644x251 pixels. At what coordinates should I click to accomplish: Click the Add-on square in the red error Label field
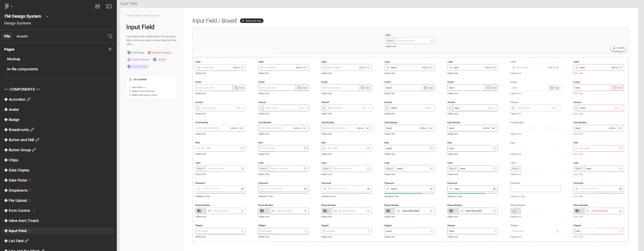tap(620, 67)
